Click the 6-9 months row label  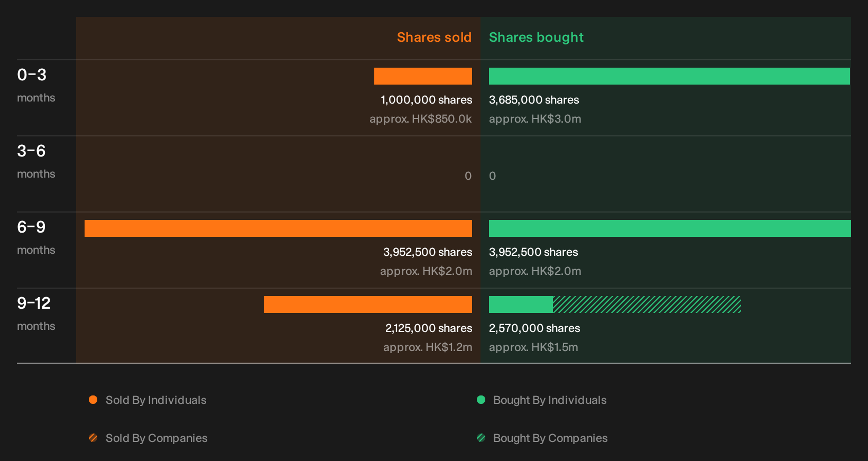(x=36, y=238)
